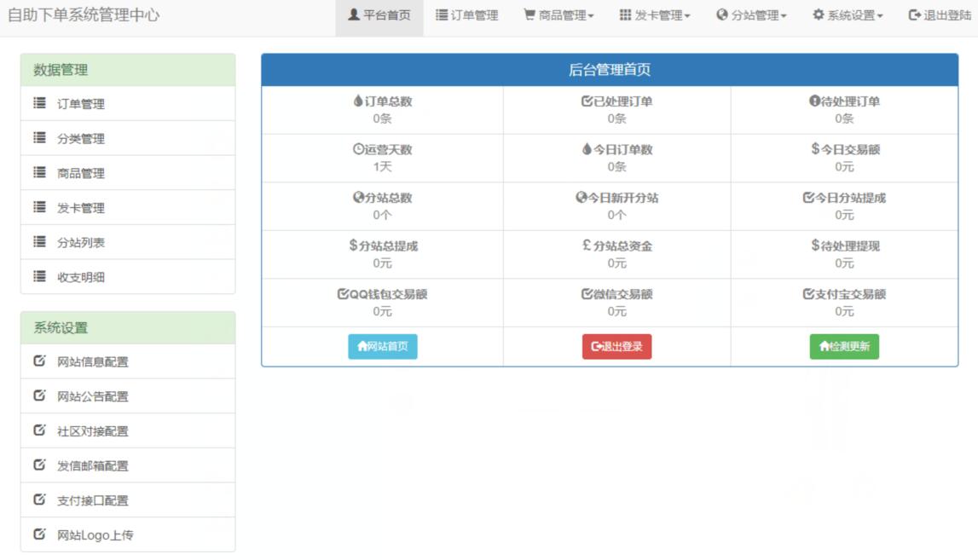
Task: Expand the 商品管理 dropdown menu
Action: [x=559, y=14]
